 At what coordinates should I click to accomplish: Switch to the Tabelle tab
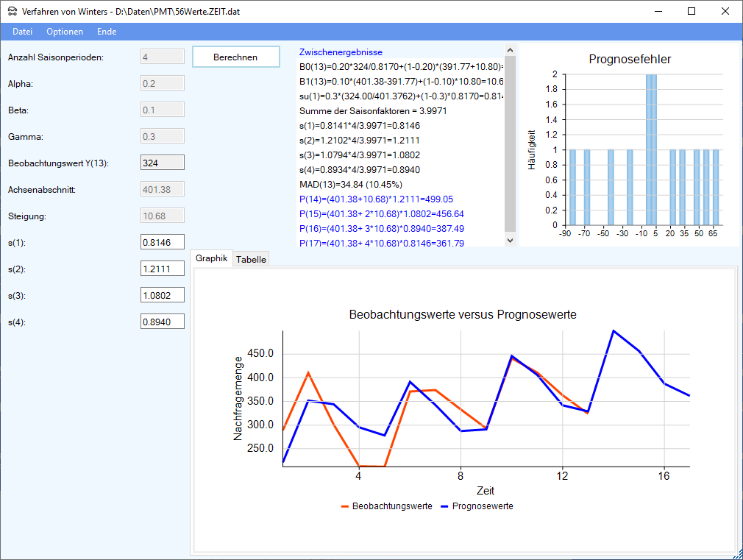point(252,259)
